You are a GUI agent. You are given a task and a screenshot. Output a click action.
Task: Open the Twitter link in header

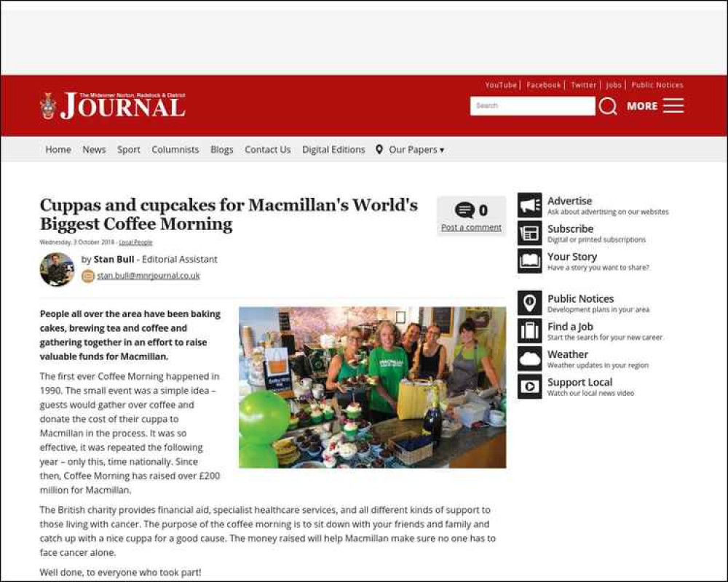click(584, 85)
